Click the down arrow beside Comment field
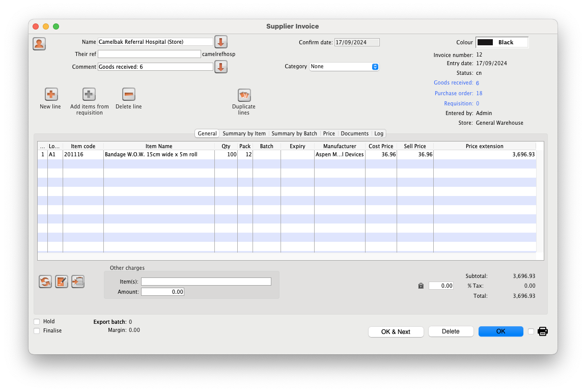Screen dimensions: 586x392 tap(220, 67)
